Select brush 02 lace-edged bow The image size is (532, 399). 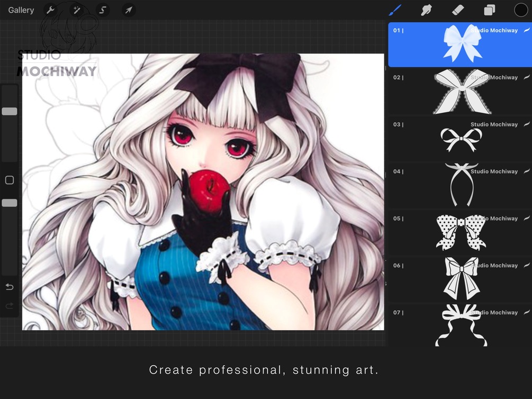(x=460, y=92)
